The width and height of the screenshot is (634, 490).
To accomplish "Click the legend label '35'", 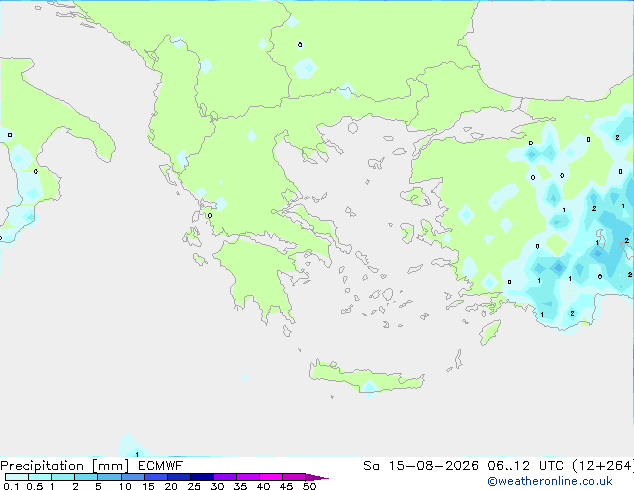I will (x=240, y=486).
